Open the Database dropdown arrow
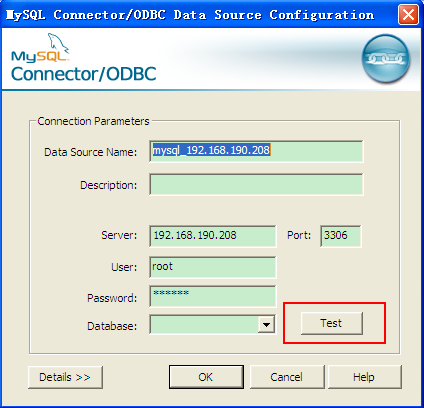 [266, 324]
